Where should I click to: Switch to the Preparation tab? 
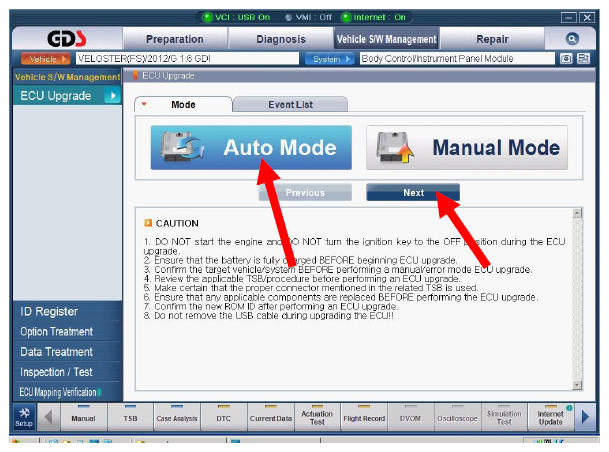(x=175, y=39)
